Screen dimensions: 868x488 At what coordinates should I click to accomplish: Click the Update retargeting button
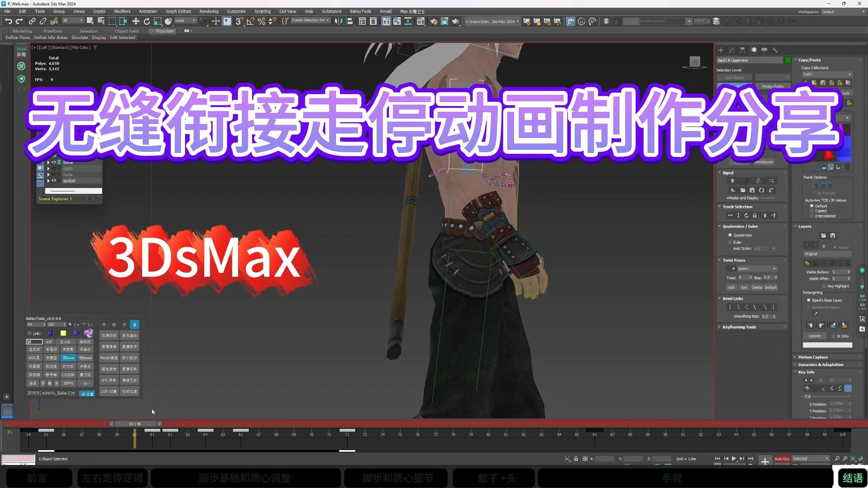pyautogui.click(x=814, y=336)
